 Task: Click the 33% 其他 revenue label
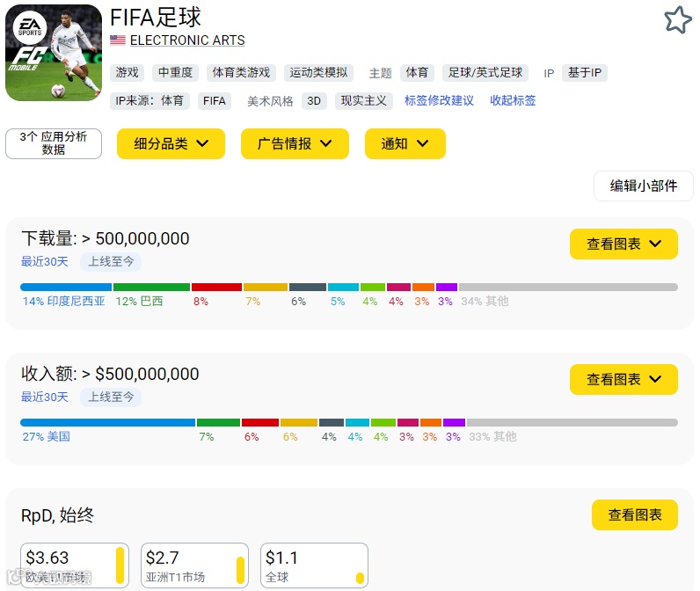click(492, 436)
